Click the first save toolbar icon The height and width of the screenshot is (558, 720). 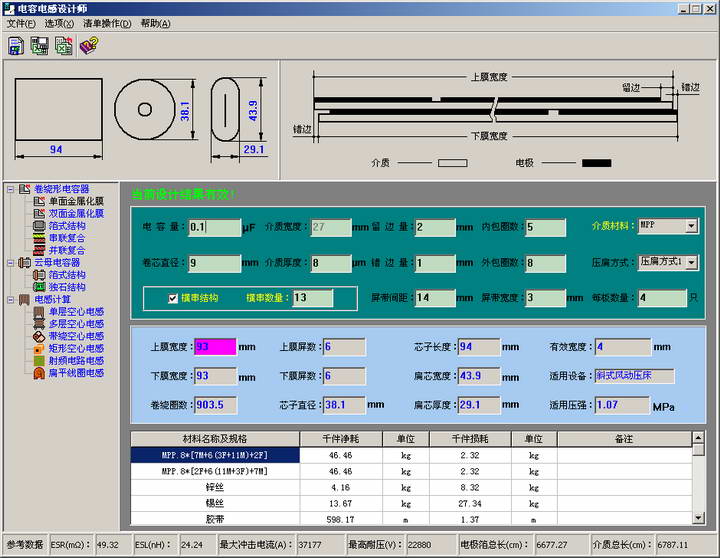click(17, 45)
